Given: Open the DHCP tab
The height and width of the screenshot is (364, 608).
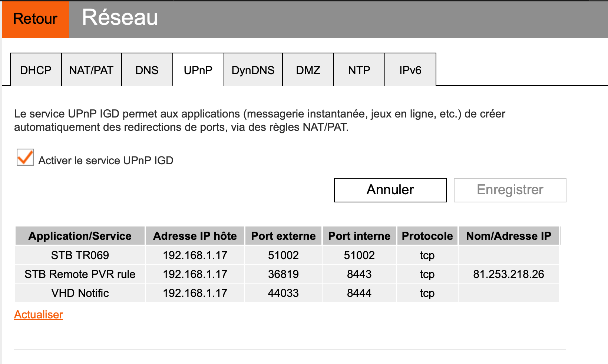Looking at the screenshot, I should point(36,70).
